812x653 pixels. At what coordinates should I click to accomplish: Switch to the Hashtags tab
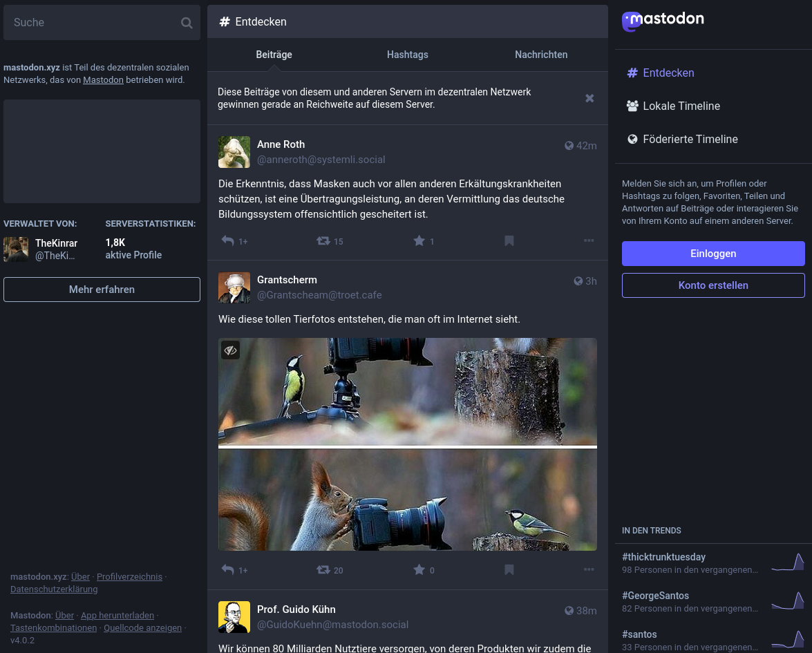407,55
